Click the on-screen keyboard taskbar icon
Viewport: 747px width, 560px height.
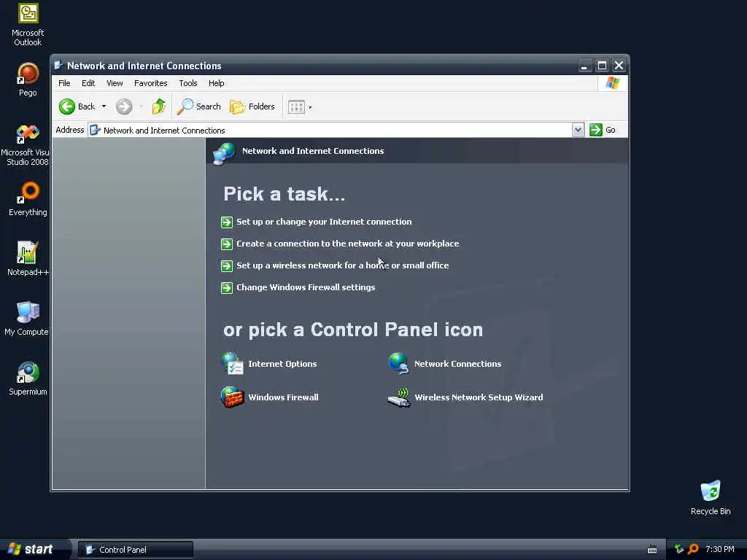coord(652,550)
